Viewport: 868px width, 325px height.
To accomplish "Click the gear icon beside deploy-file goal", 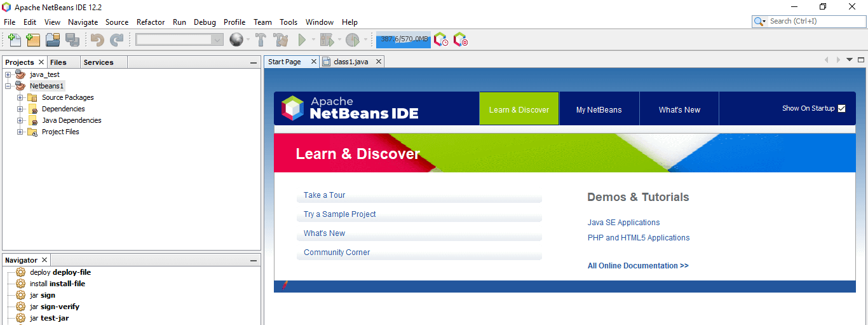I will point(21,272).
